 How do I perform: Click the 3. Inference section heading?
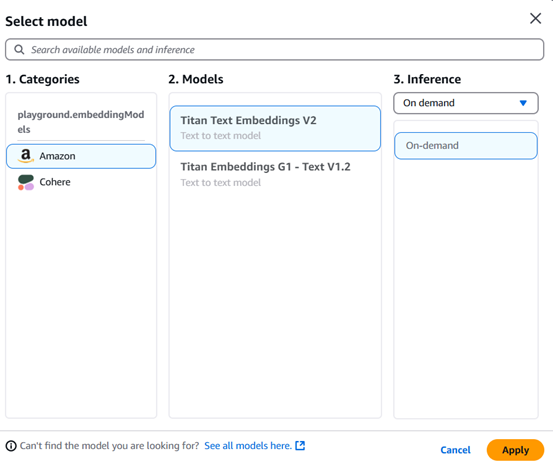[x=427, y=79]
